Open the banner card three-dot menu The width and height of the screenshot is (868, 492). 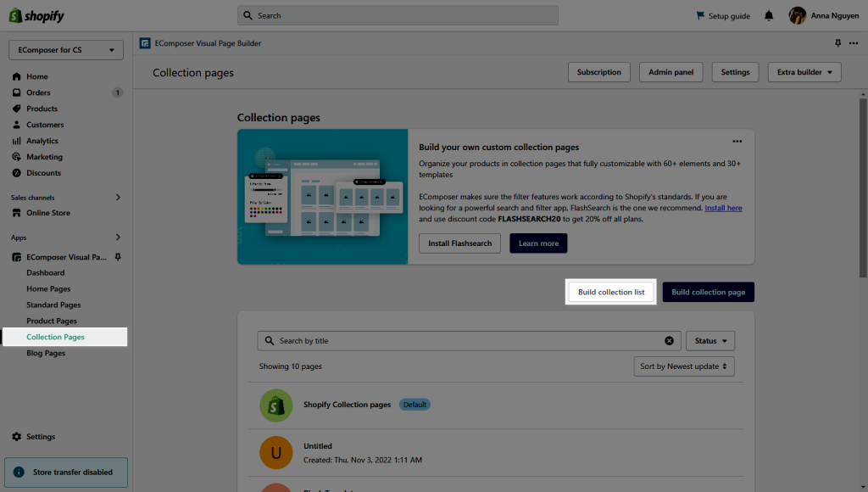pos(737,142)
